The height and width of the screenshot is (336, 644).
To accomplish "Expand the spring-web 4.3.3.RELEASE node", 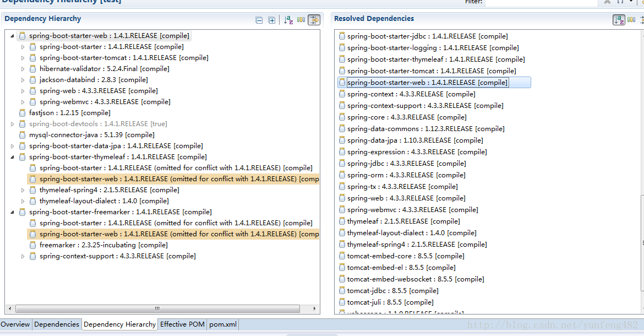I will pyautogui.click(x=23, y=91).
